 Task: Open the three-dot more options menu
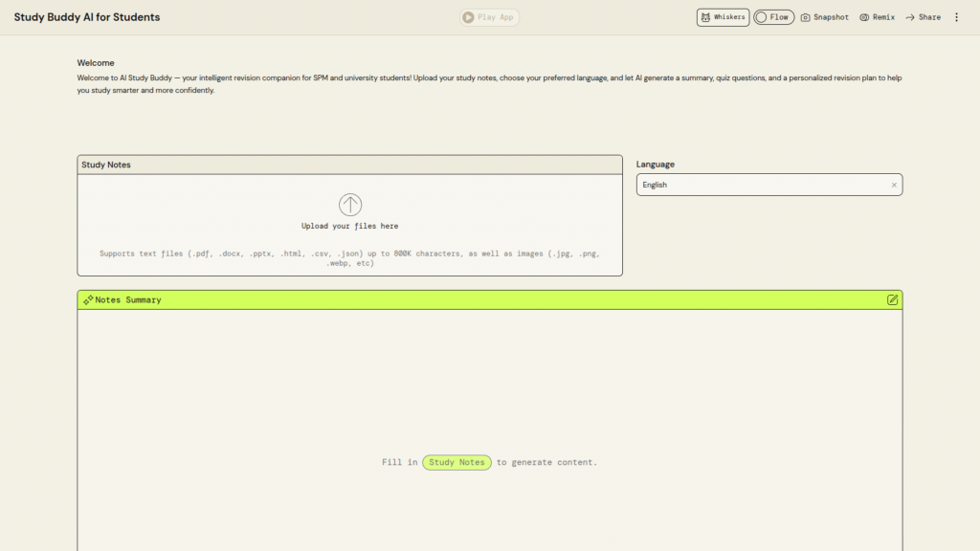coord(956,17)
